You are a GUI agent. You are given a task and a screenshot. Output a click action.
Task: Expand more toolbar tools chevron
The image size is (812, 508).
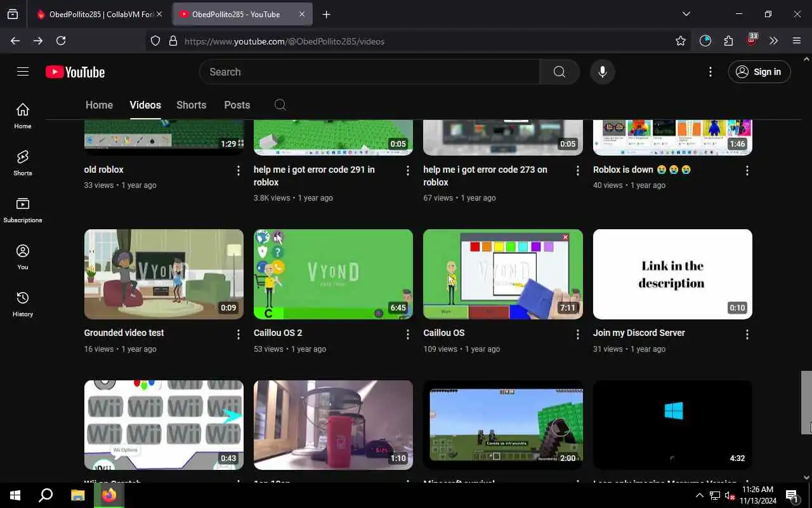point(774,41)
